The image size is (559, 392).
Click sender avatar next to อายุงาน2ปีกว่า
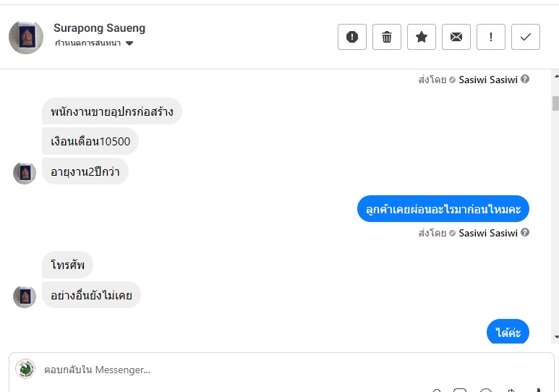point(25,173)
